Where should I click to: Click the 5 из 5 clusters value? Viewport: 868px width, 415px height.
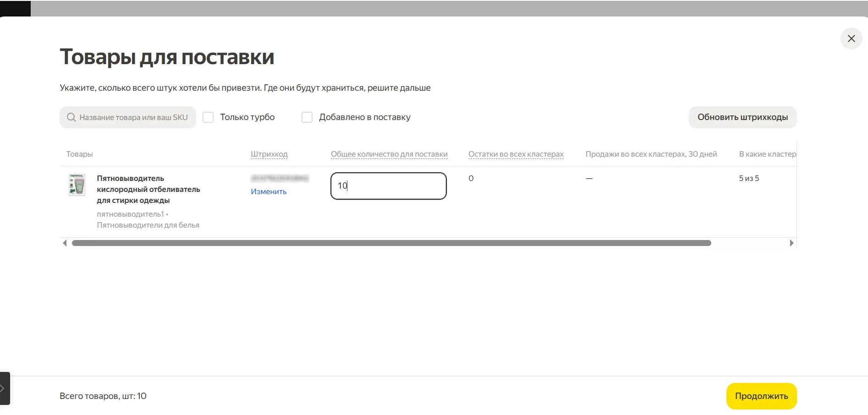point(749,178)
